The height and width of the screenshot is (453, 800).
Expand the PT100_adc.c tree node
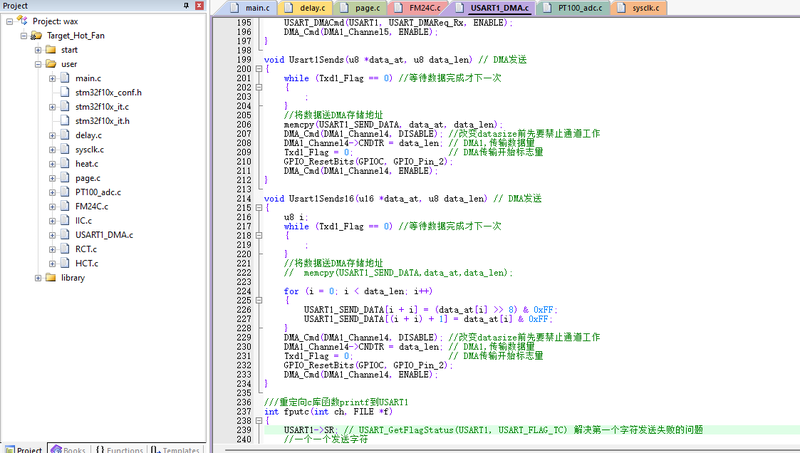tap(52, 192)
